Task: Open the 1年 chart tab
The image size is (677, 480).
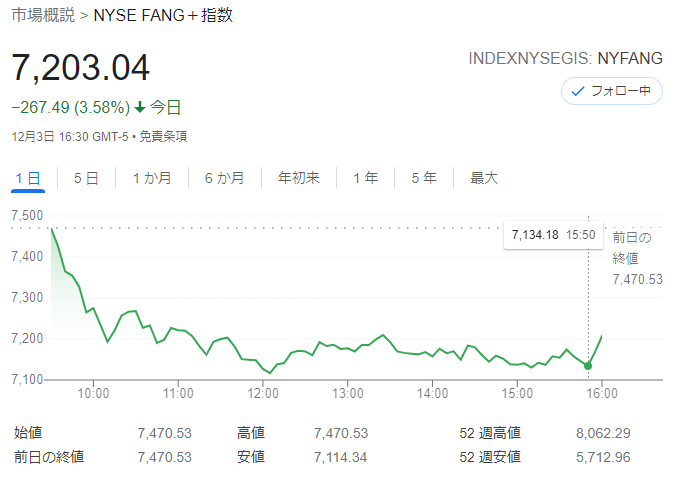Action: click(x=365, y=178)
